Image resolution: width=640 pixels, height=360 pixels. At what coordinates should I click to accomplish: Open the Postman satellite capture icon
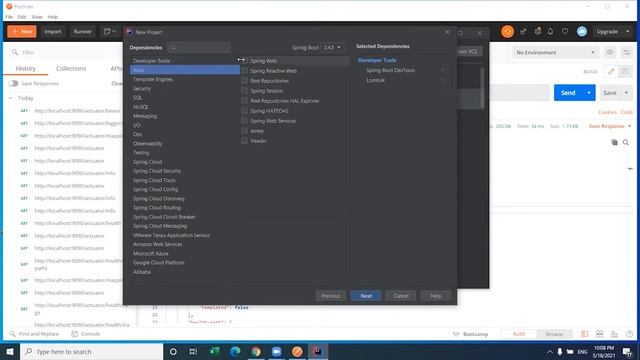[x=523, y=31]
